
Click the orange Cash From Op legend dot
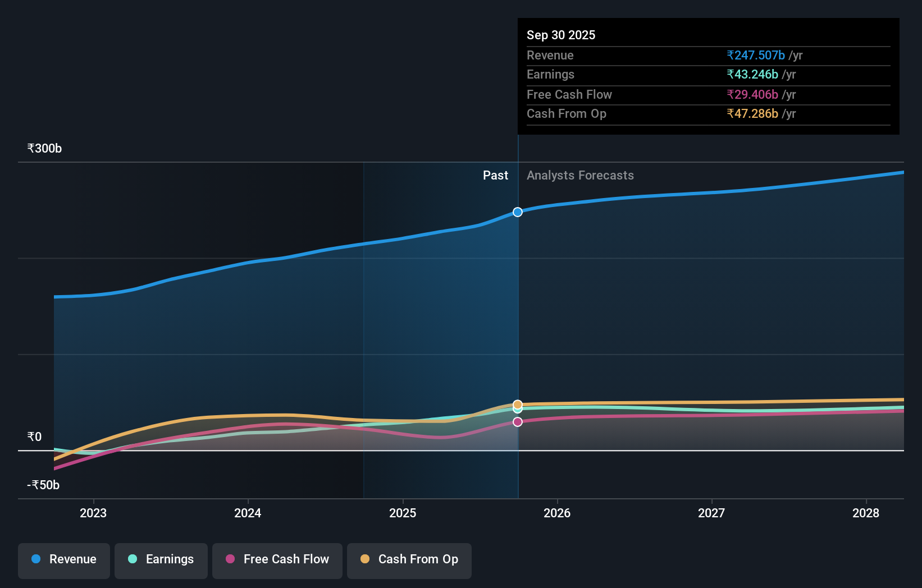tap(365, 559)
